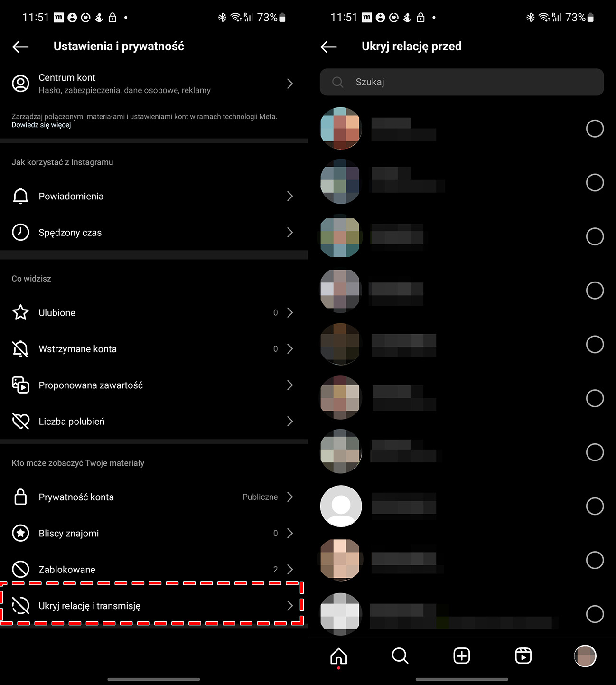Open the Reels icon in bottom bar
The image size is (616, 685).
tap(523, 656)
